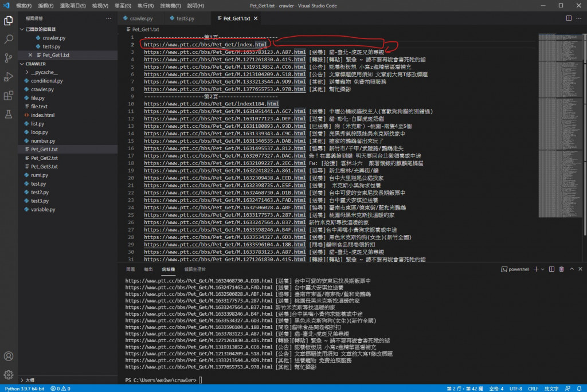Viewport: 587px width, 392px height.
Task: Change CRLF end of line sequence
Action: 533,389
